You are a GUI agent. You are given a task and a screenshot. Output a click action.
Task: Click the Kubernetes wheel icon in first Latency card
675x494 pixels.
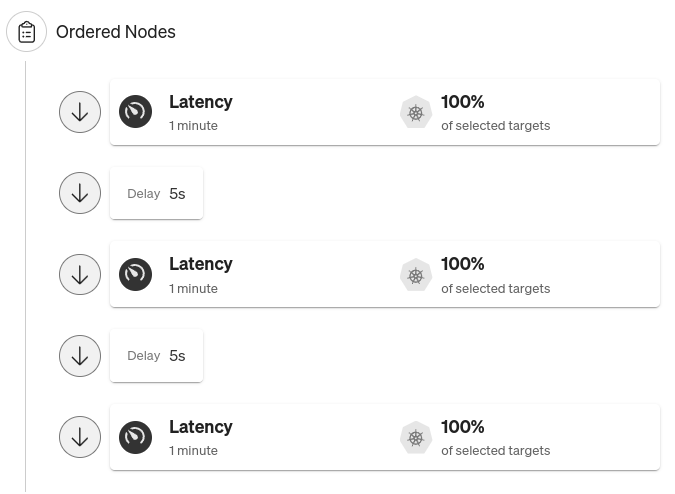tap(416, 112)
